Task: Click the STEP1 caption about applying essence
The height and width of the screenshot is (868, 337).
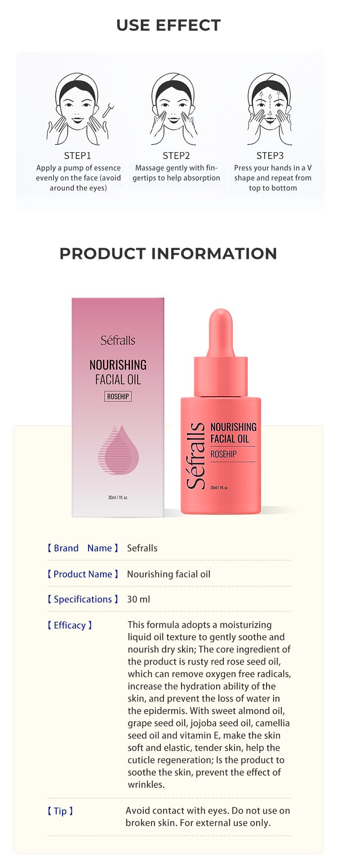Action: coord(78,178)
